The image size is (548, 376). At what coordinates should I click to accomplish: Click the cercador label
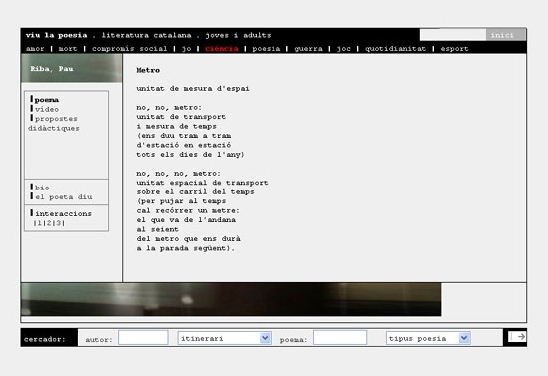pos(45,339)
